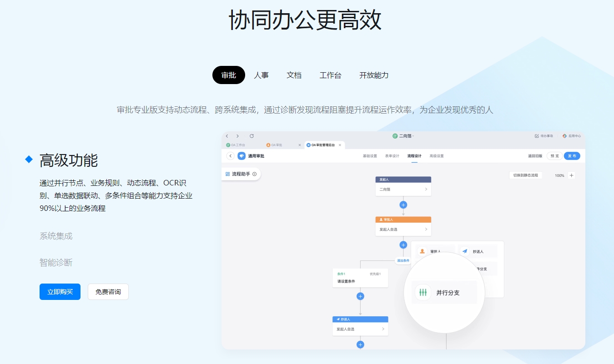Select the 系统集成 feature item
Screen dimensions: 614x364
56,236
